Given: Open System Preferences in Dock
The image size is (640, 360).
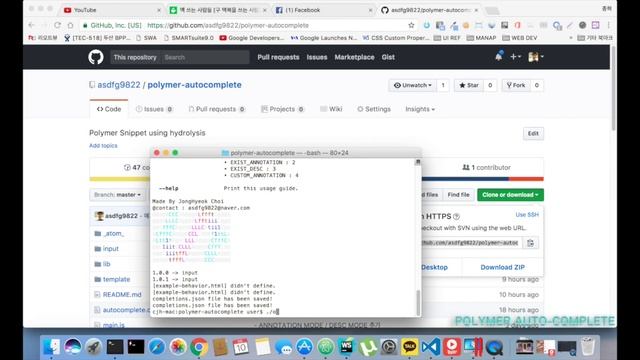Looking at the screenshot, I should (x=389, y=347).
